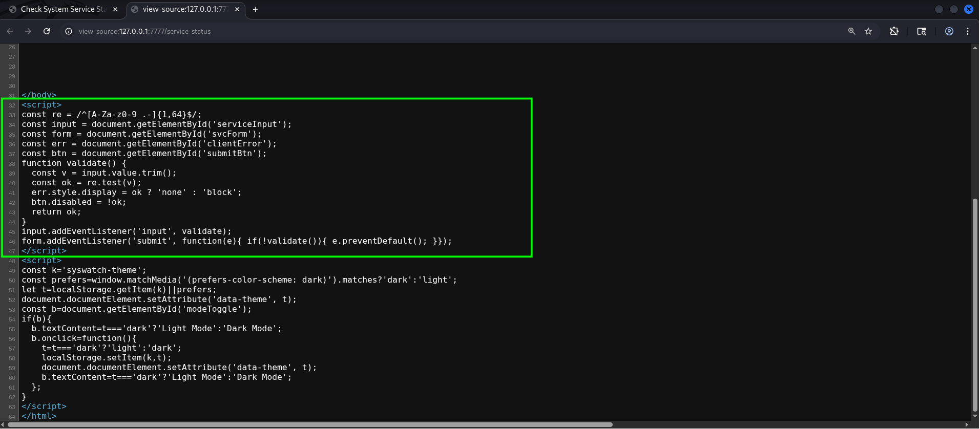Image resolution: width=980 pixels, height=429 pixels.
Task: Open the zoom magnifier in address bar
Action: coord(851,31)
